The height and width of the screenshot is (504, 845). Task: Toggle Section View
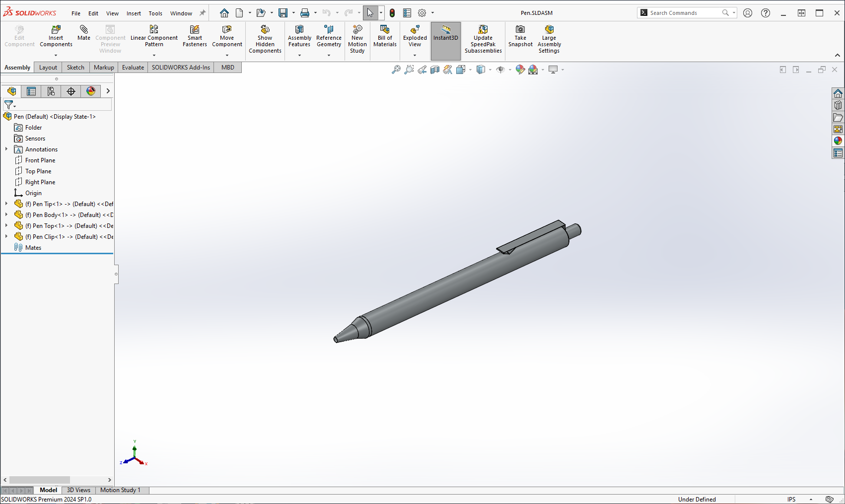point(435,70)
